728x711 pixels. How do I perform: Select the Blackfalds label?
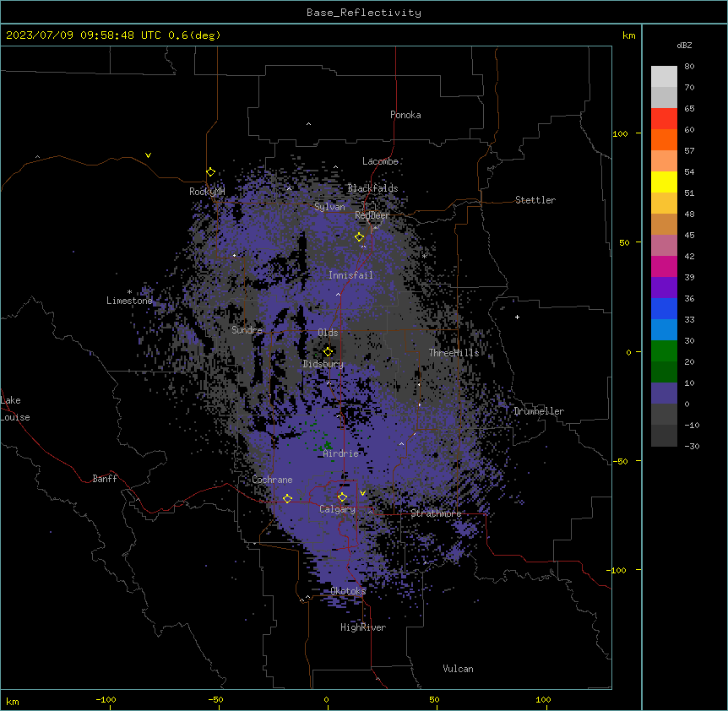pos(372,188)
